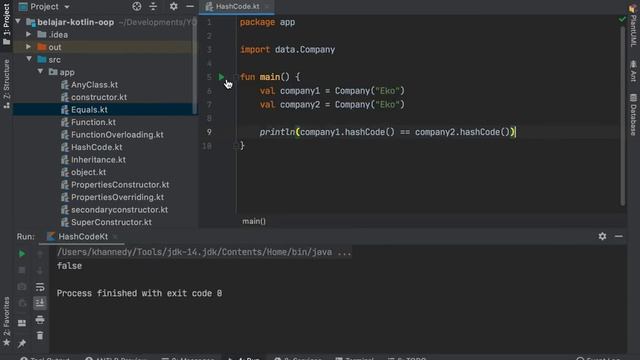Click the java command path line

click(204, 252)
